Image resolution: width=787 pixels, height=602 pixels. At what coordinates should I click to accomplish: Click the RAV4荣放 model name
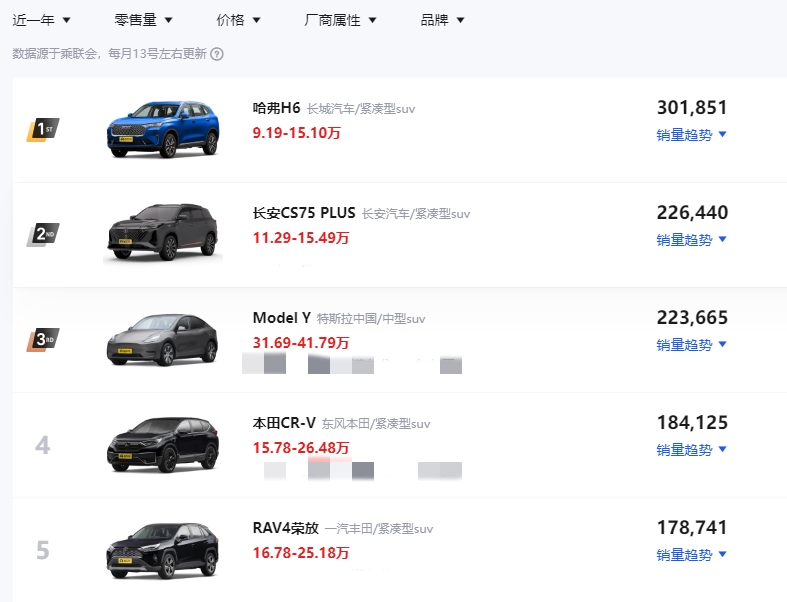pos(285,528)
